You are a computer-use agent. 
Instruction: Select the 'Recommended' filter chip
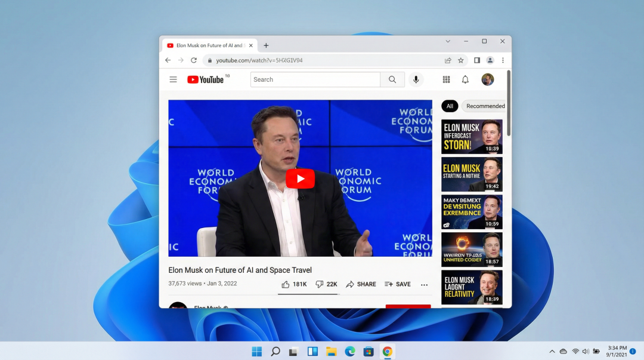click(484, 106)
